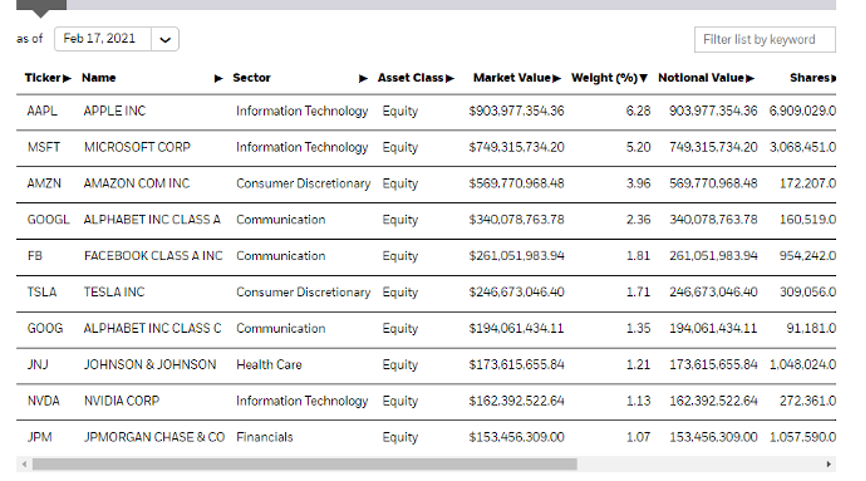Viewport: 866px width, 481px height.
Task: Sort by Shares column arrow
Action: click(x=832, y=78)
